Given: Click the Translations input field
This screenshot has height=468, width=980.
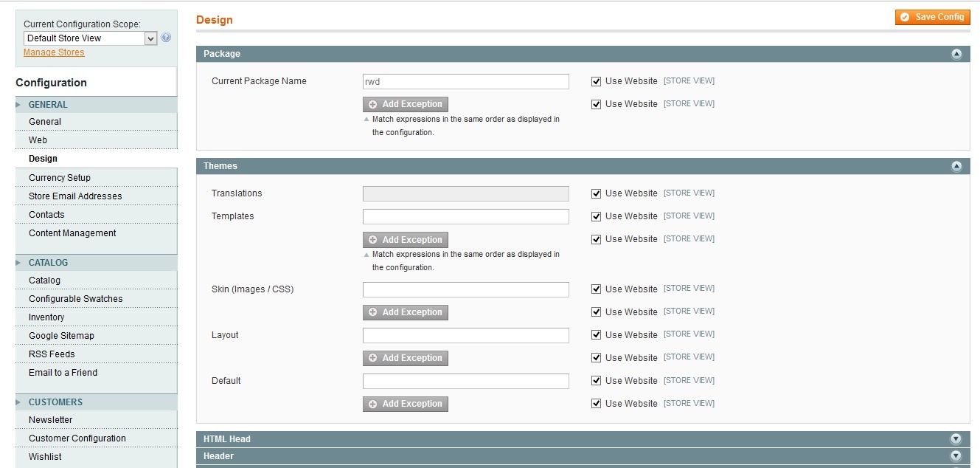Looking at the screenshot, I should pyautogui.click(x=466, y=194).
